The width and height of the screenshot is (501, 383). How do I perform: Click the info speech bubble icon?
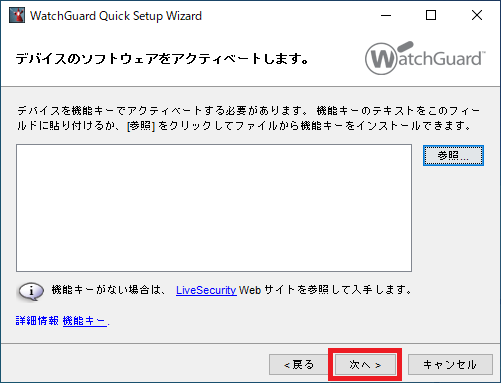(30, 291)
